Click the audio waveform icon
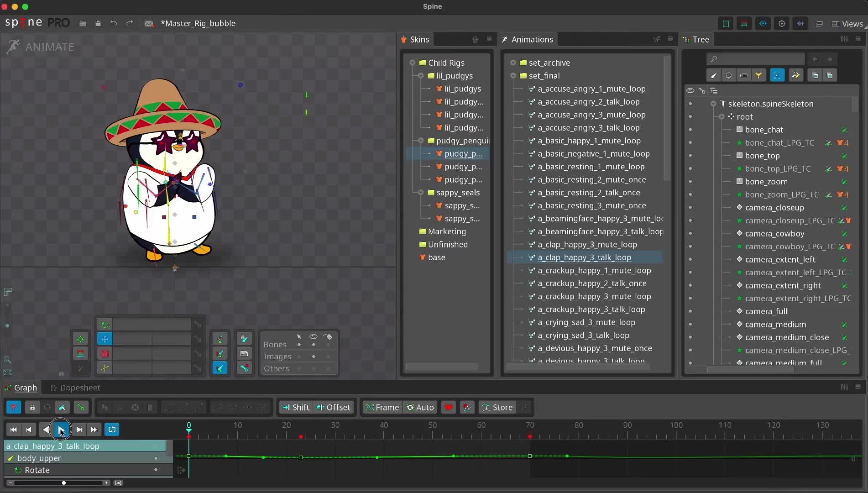Image resolution: width=868 pixels, height=493 pixels. 800,24
